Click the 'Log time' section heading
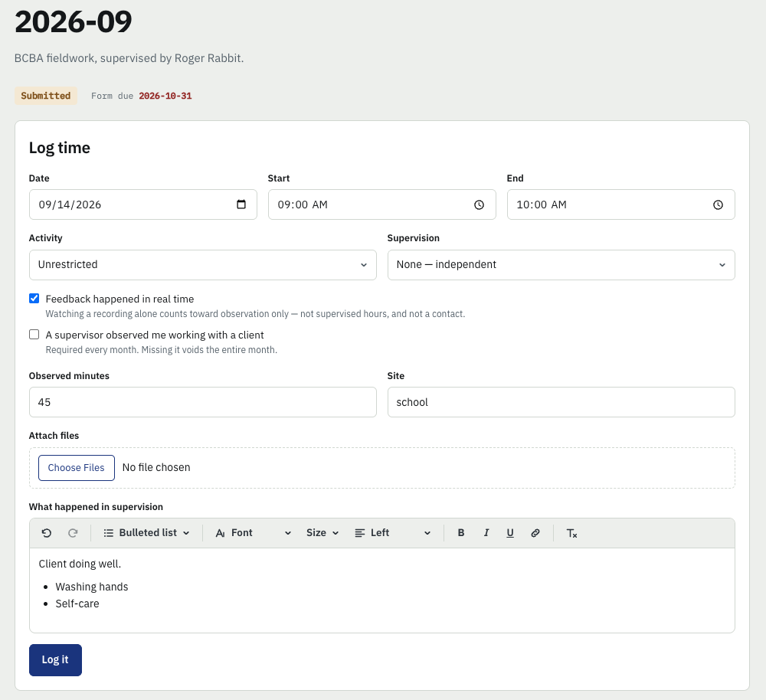Image resolution: width=766 pixels, height=700 pixels. pyautogui.click(x=60, y=148)
